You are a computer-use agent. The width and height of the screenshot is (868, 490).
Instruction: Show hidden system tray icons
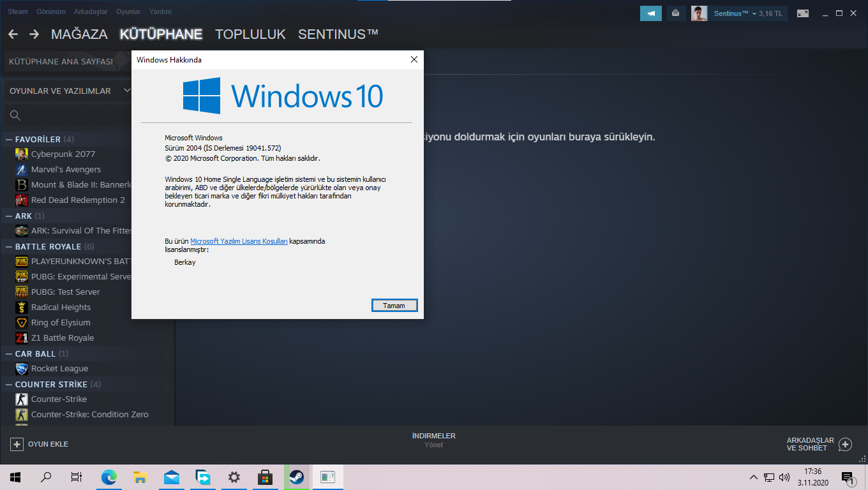[754, 477]
